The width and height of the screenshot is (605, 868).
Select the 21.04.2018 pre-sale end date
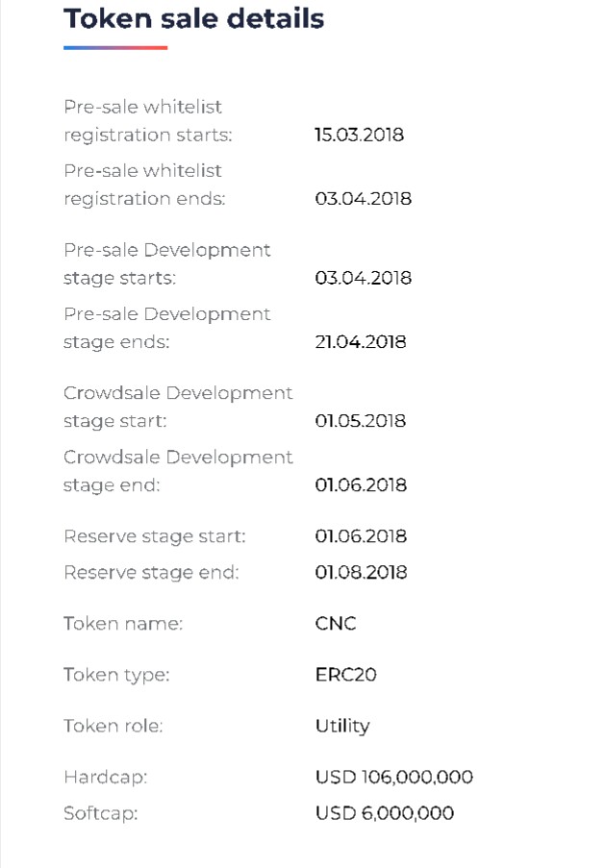pos(360,342)
